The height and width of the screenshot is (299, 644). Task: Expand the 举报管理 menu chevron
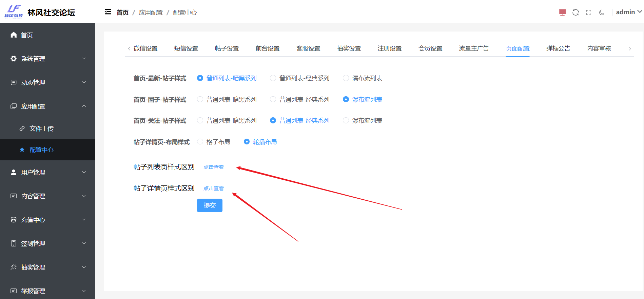click(x=84, y=291)
